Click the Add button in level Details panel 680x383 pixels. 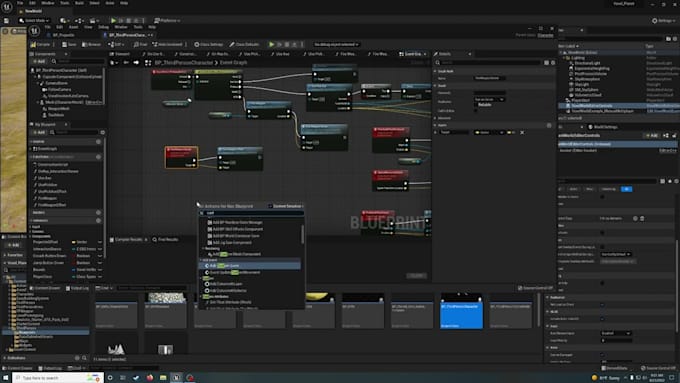coord(652,135)
